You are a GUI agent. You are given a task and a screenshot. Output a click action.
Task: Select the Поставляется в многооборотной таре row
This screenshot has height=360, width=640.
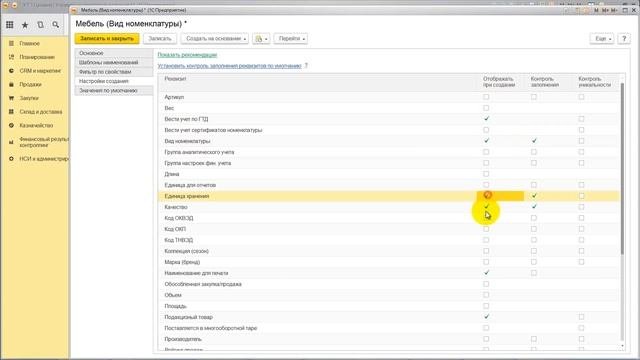pos(389,328)
